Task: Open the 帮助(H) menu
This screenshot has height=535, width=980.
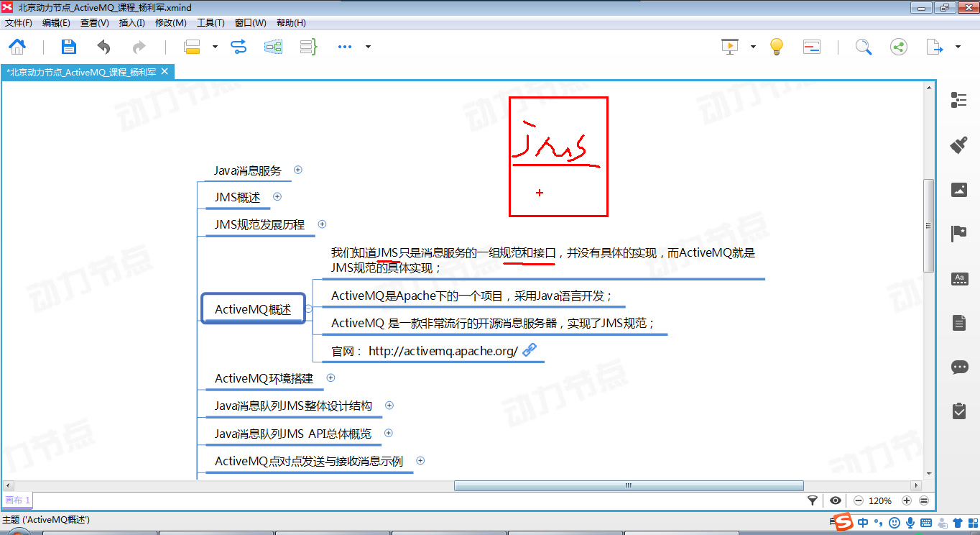Action: (290, 23)
